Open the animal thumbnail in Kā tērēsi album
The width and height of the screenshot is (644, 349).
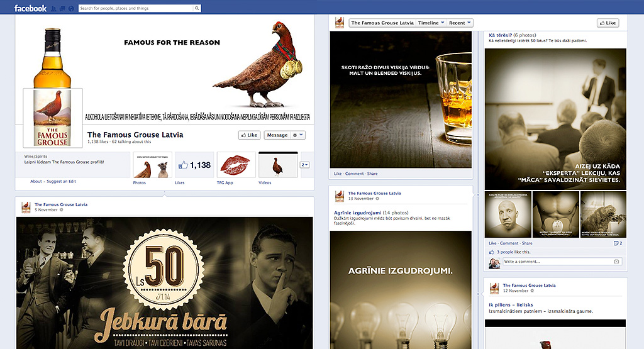(603, 214)
